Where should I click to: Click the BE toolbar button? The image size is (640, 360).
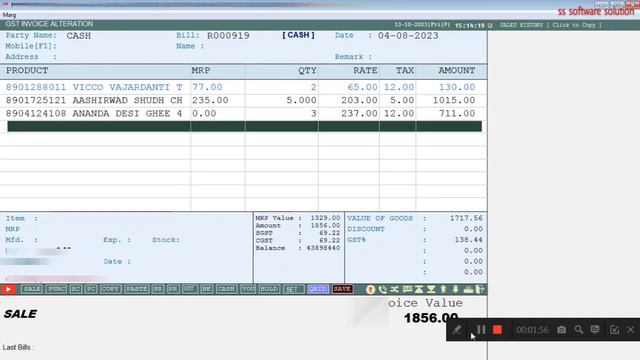coord(207,289)
